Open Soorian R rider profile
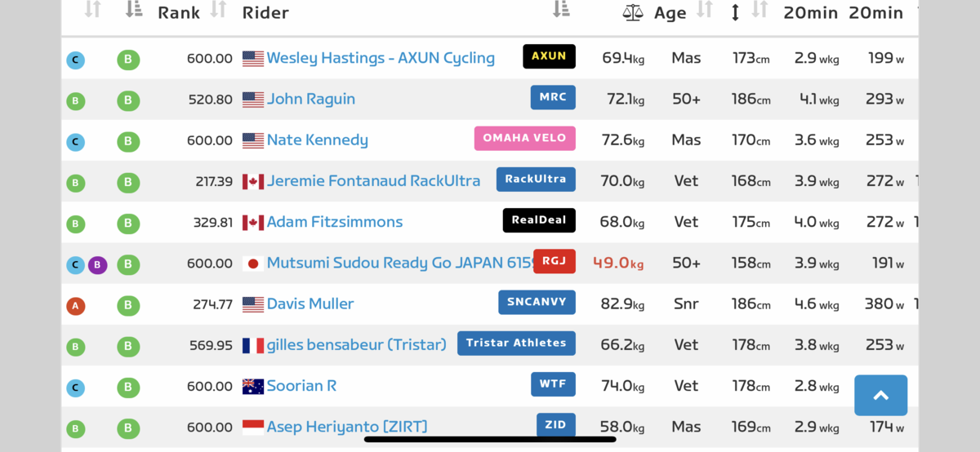 pyautogui.click(x=301, y=386)
